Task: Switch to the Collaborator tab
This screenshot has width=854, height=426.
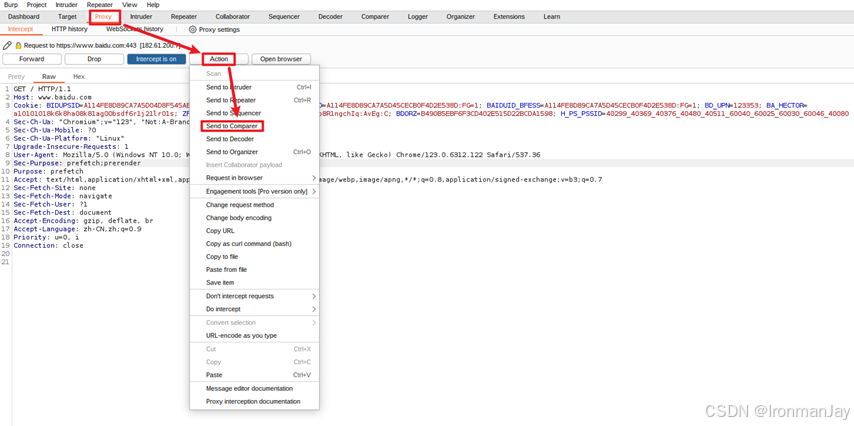Action: point(233,17)
